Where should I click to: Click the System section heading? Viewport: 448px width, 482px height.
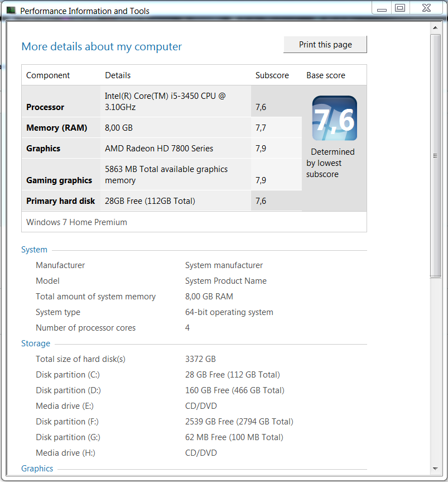34,250
